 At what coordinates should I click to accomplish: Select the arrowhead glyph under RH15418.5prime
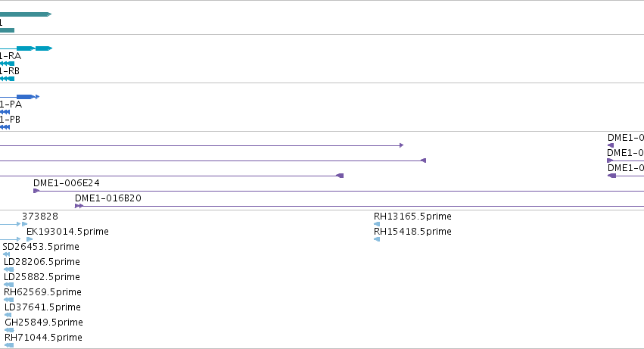click(x=377, y=239)
